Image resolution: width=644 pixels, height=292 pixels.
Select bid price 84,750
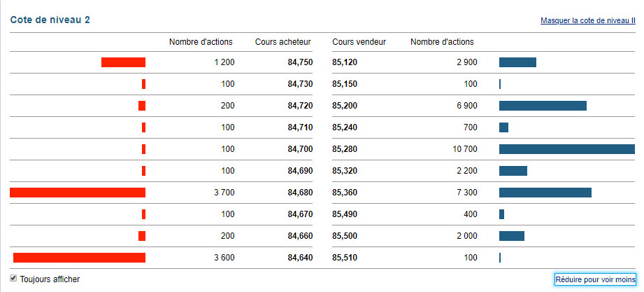tap(300, 62)
